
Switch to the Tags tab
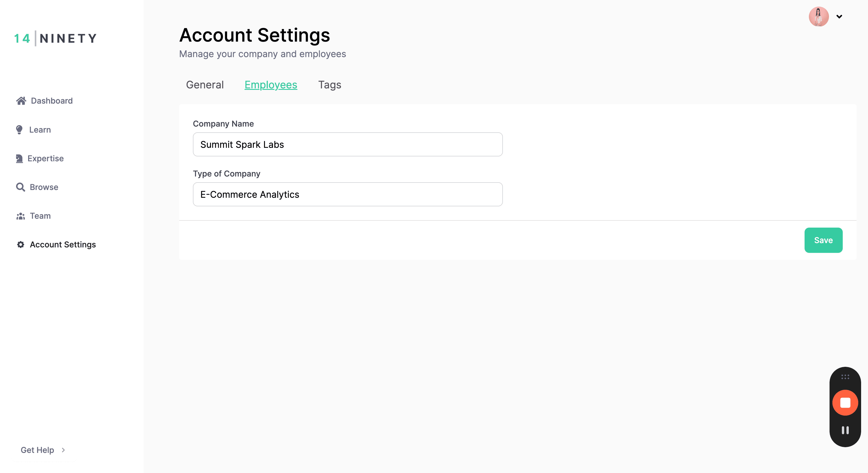click(330, 85)
